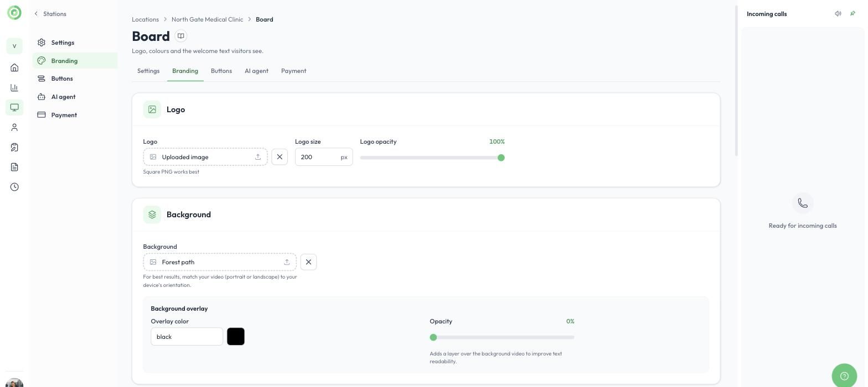
Task: Click the Board breadcrumb item
Action: (264, 19)
